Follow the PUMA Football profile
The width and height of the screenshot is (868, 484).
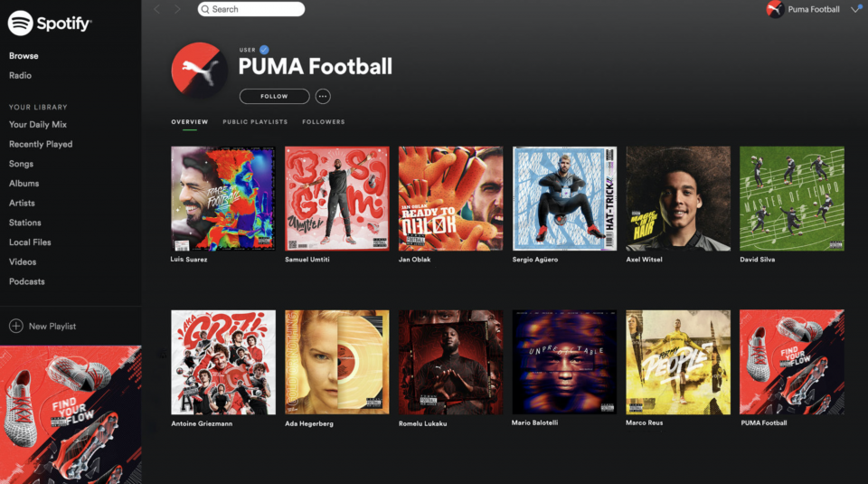(274, 96)
